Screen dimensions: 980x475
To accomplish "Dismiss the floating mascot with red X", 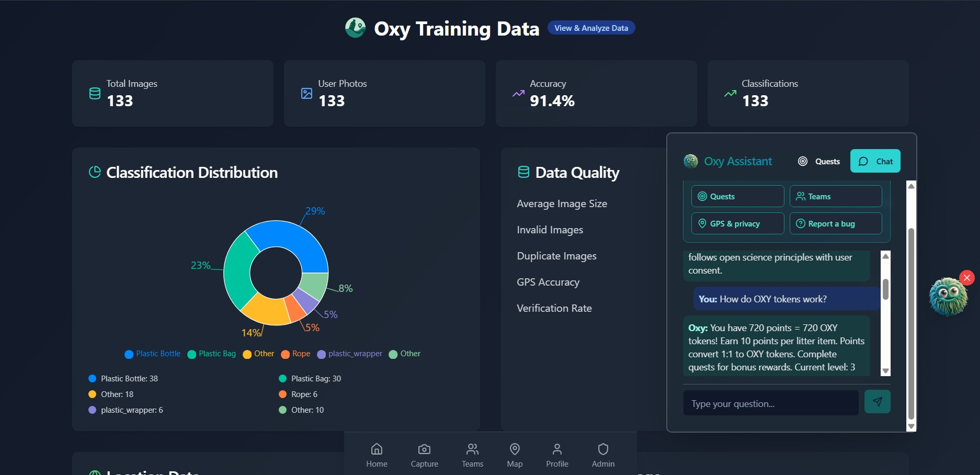I will pyautogui.click(x=967, y=278).
